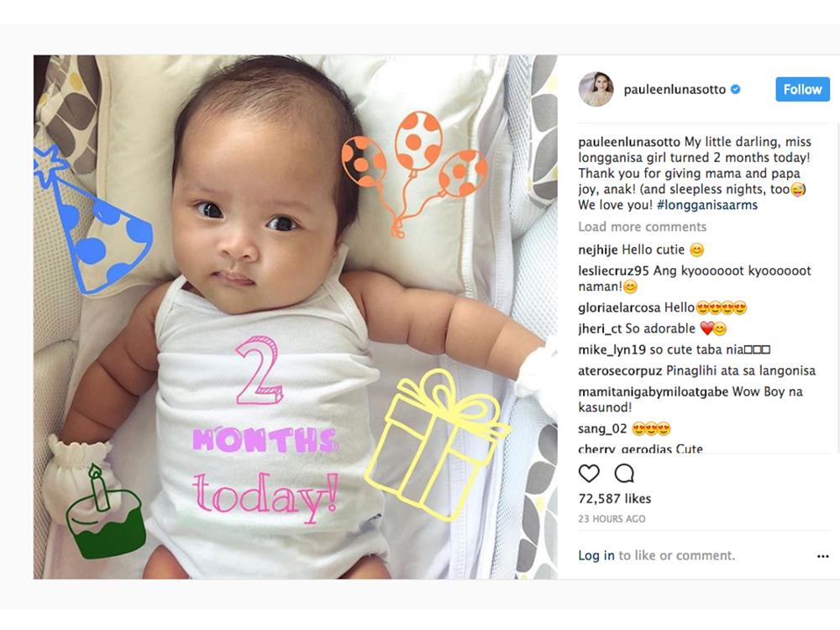Screen dimensions: 840x630
Task: Open comments via the speech bubble icon
Action: [x=624, y=474]
